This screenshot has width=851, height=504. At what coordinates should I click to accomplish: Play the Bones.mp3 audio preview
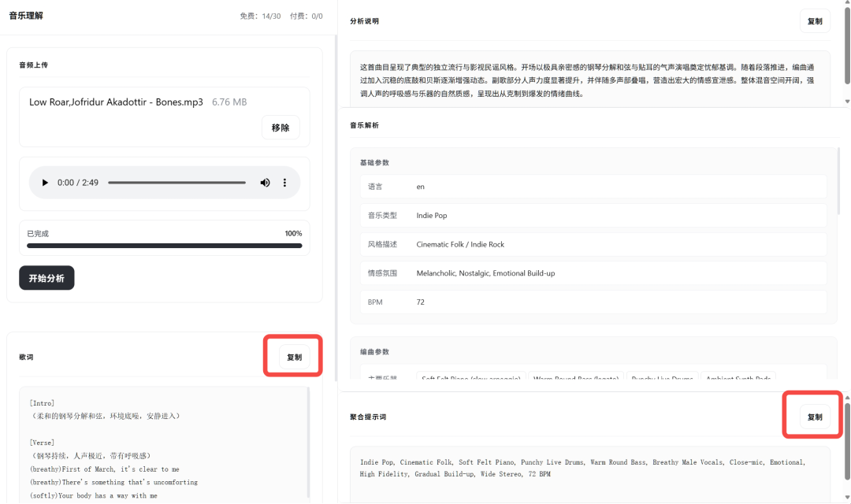[45, 182]
